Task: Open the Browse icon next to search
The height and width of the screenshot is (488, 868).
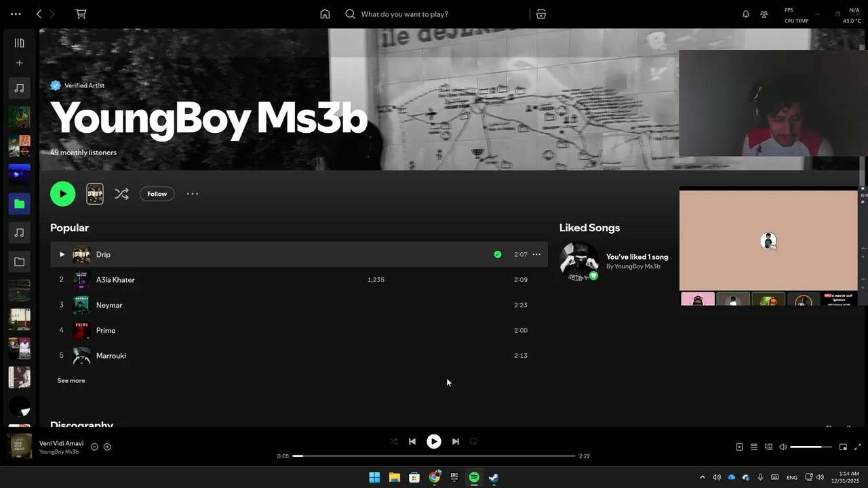Action: tap(541, 14)
